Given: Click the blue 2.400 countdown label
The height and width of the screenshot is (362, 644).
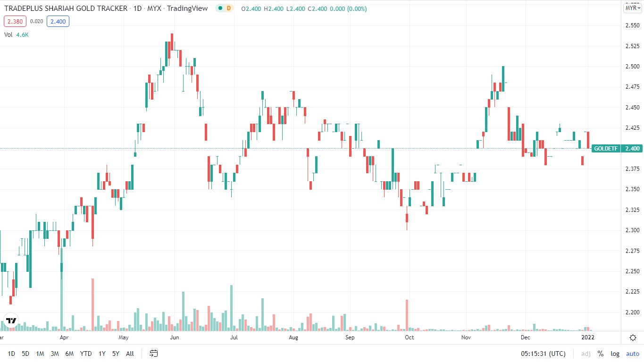Looking at the screenshot, I should click(58, 21).
